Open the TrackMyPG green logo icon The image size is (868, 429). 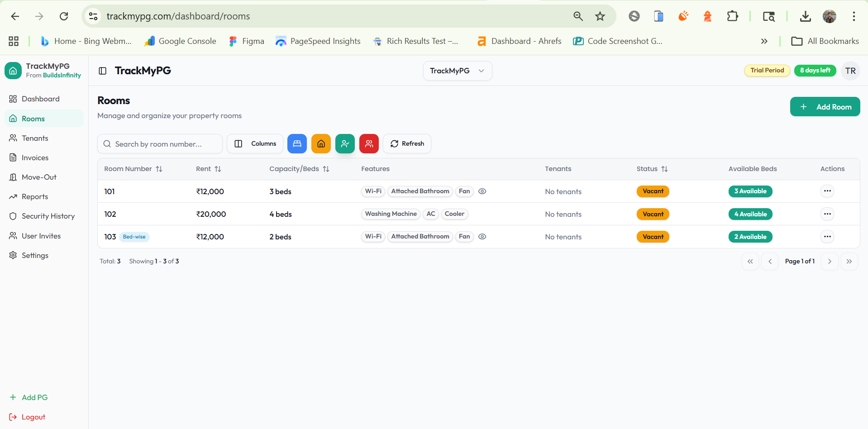point(13,71)
